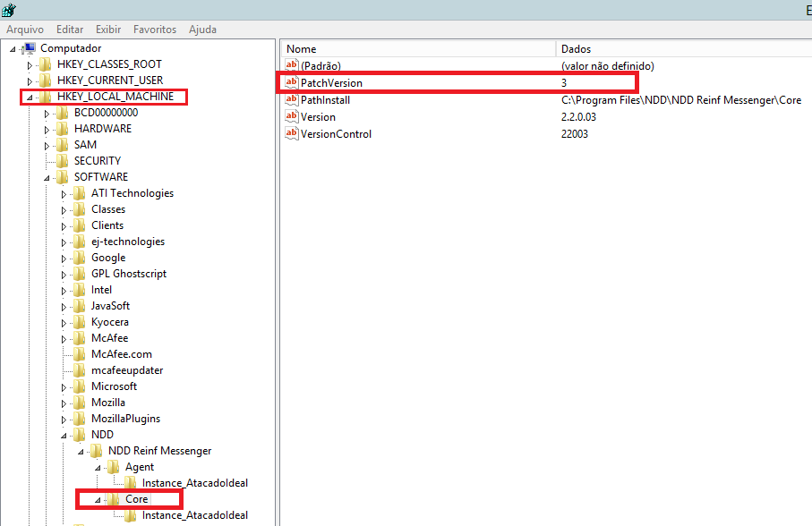Screen dimensions: 812x526
Task: Click the Version string value icon
Action: point(292,116)
